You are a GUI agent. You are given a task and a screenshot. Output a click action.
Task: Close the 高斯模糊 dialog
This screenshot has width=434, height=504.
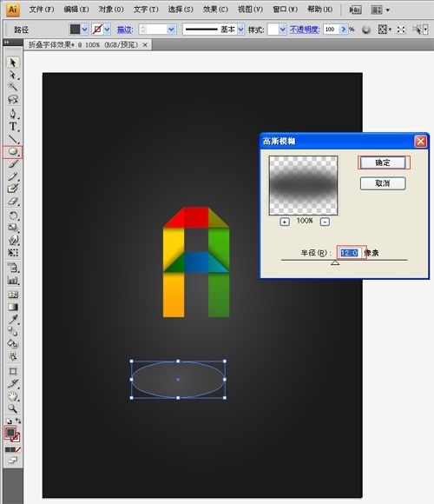(x=420, y=141)
